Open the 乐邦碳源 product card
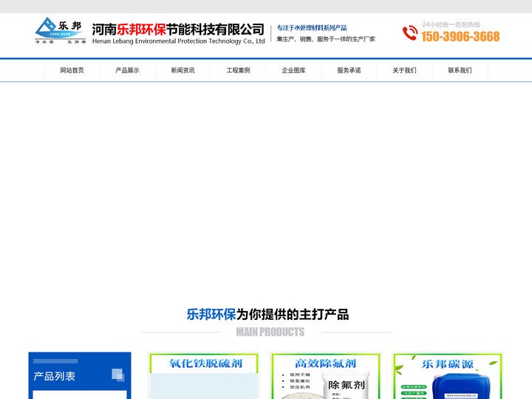Image resolution: width=532 pixels, height=399 pixels. (x=448, y=375)
